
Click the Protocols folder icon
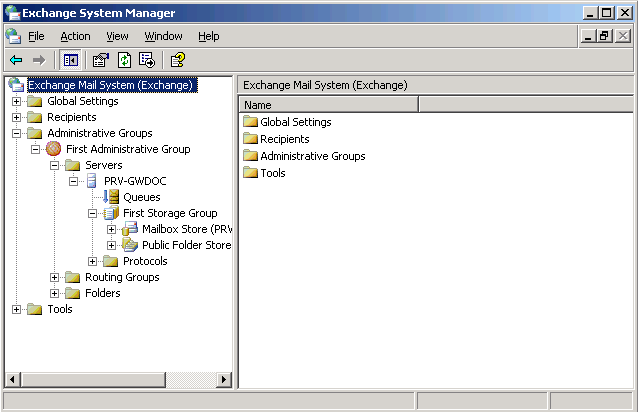point(111,261)
